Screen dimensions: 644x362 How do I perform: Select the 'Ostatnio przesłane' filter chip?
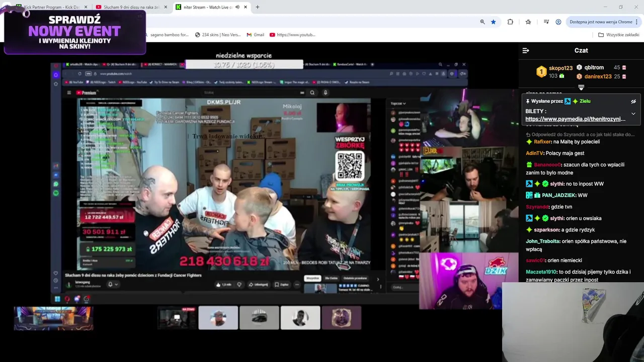click(x=355, y=279)
